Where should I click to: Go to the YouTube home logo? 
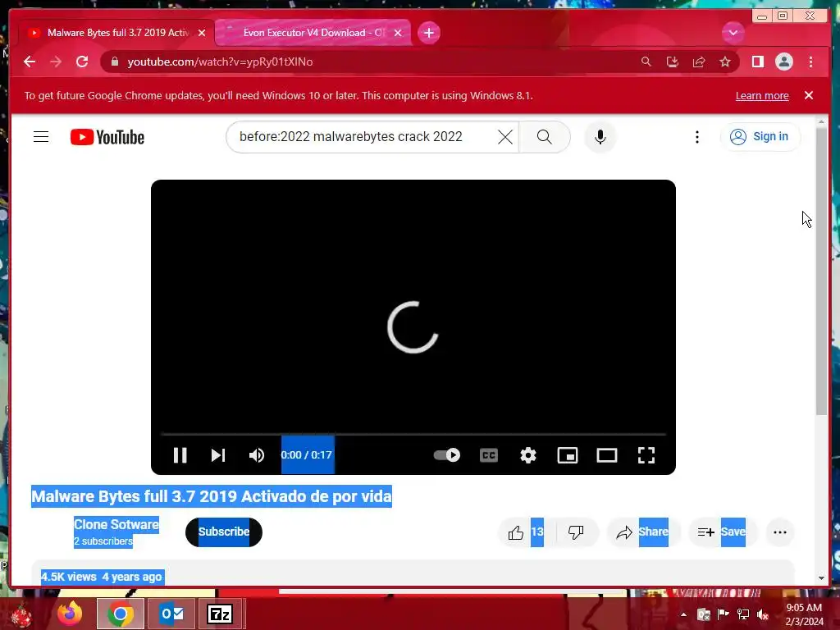coord(107,137)
